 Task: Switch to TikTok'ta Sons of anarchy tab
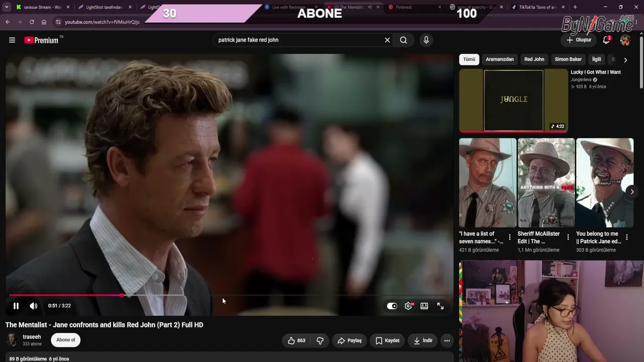tap(538, 7)
